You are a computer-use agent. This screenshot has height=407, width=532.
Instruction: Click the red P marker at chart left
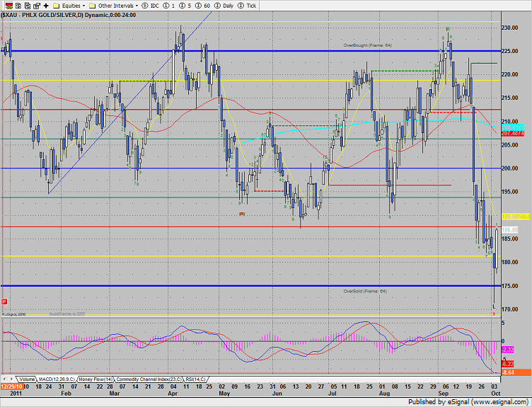pos(4,302)
